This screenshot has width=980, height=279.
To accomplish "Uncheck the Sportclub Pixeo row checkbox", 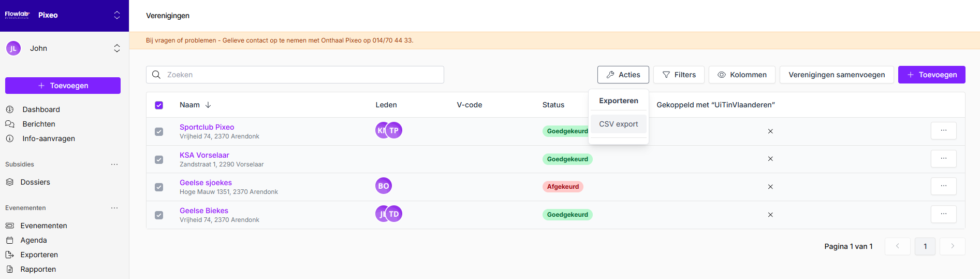I will 159,132.
